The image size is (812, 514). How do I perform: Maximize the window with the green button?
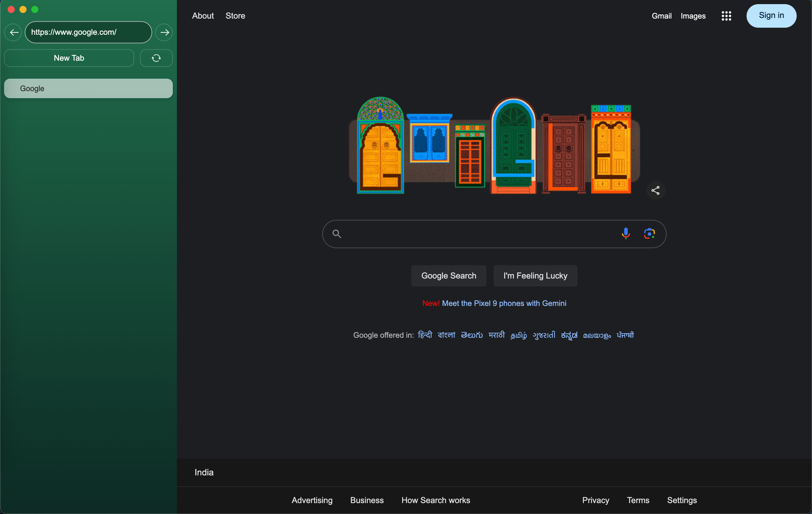pos(35,9)
